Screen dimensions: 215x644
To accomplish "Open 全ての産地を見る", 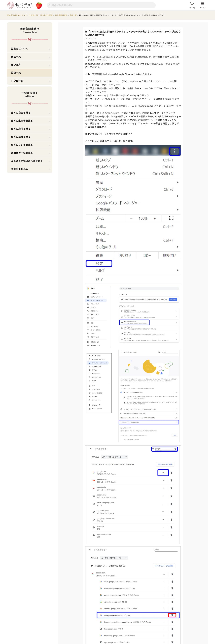I will 29,129.
